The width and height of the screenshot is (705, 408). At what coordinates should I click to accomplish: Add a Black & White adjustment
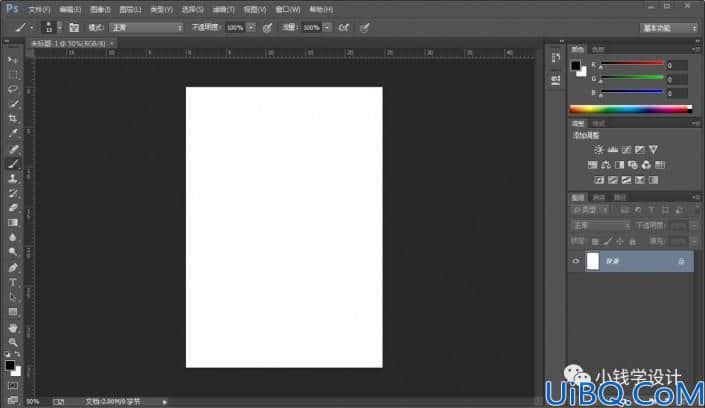tap(620, 165)
